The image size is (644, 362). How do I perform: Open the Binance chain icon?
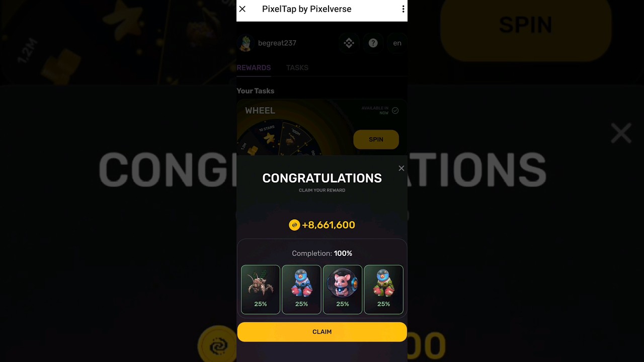click(349, 43)
